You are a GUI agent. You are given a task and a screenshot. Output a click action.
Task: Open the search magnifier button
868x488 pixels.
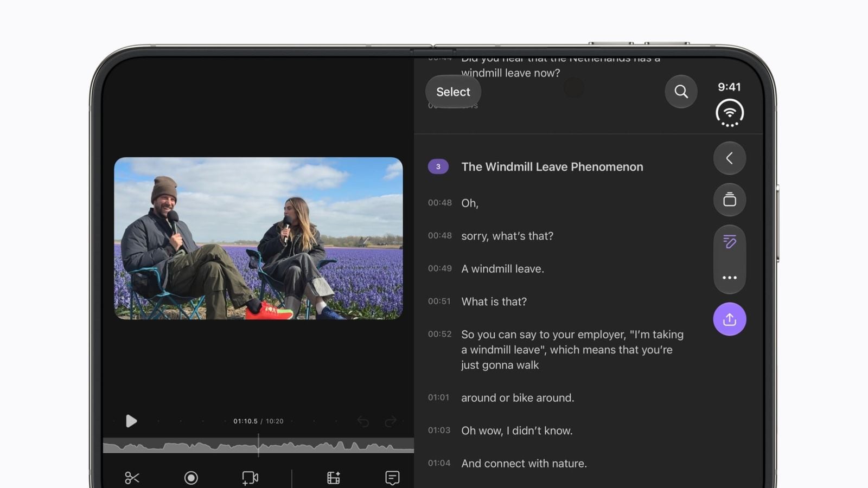tap(681, 92)
